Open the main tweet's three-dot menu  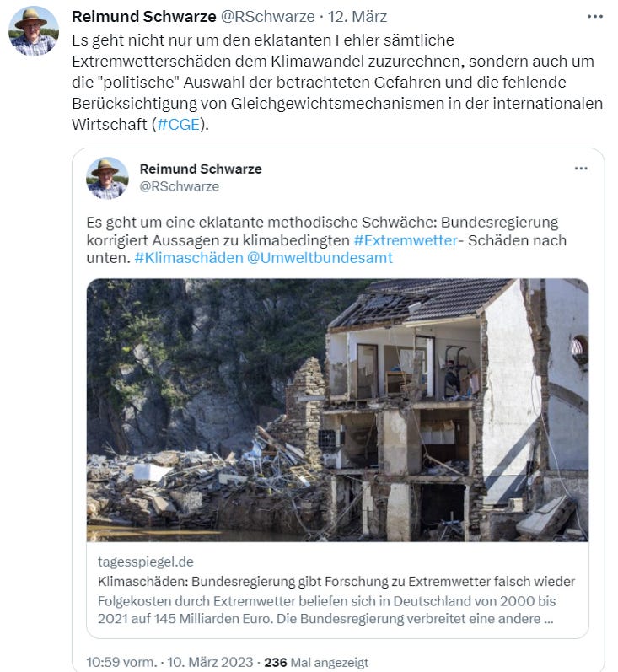(595, 17)
